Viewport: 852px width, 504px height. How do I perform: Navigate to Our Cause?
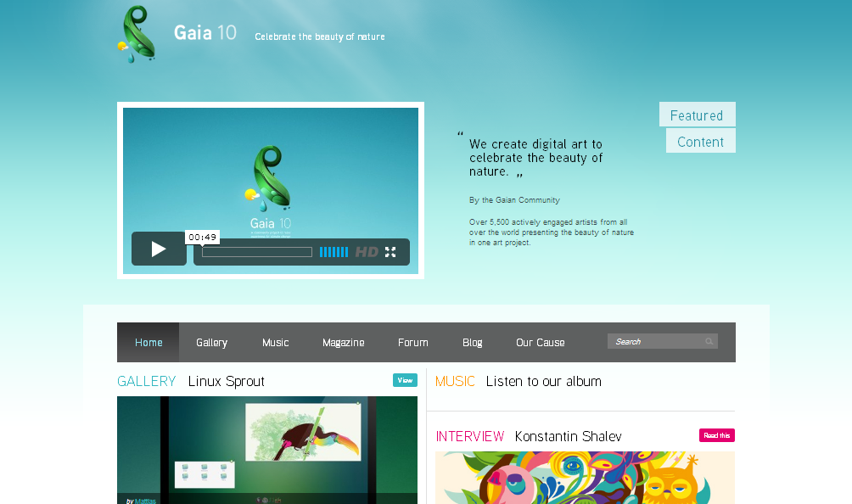(x=540, y=343)
